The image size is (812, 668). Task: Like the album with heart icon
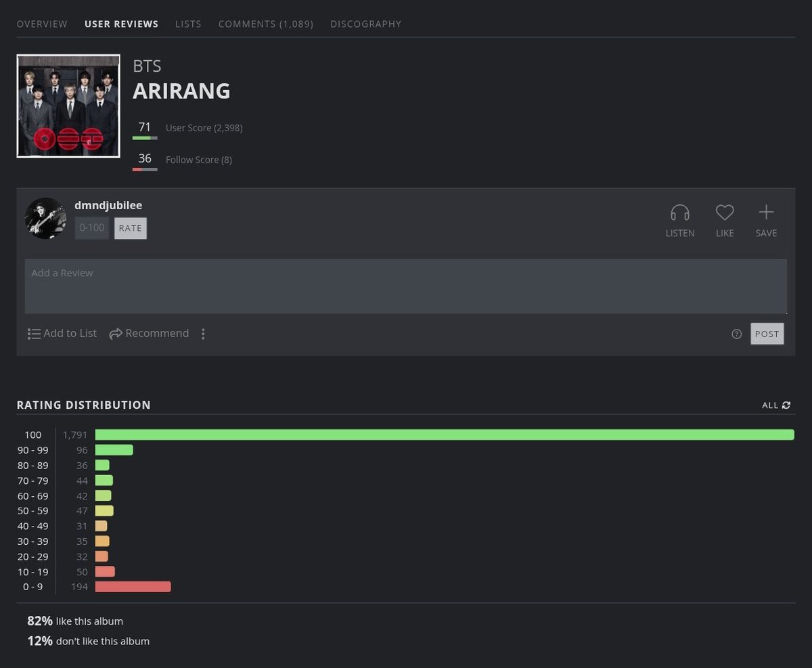(725, 213)
